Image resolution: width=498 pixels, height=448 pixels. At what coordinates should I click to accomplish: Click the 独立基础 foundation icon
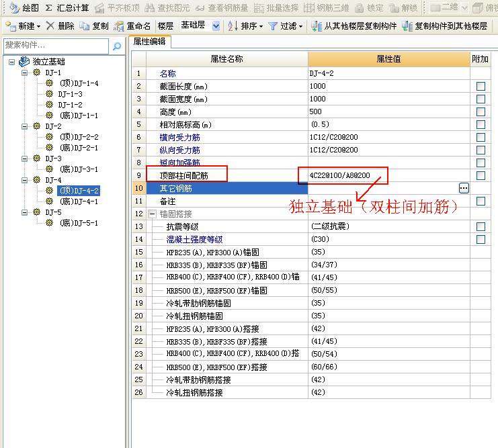point(24,61)
